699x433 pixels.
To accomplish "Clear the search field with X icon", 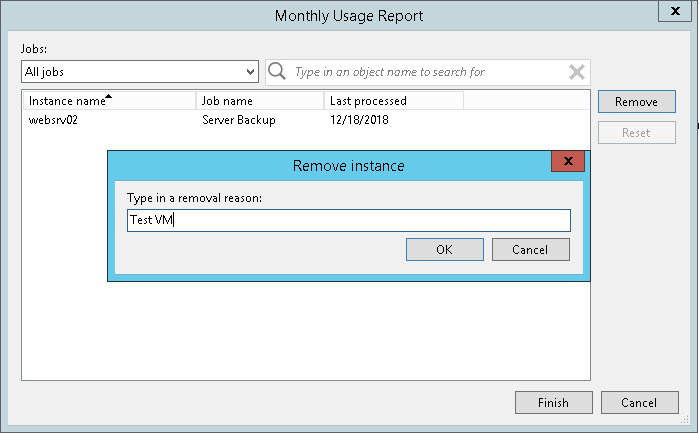I will [x=577, y=72].
